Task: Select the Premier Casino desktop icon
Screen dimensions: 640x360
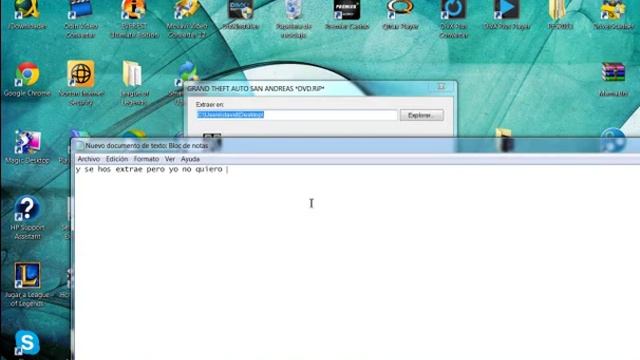Action: click(x=347, y=15)
